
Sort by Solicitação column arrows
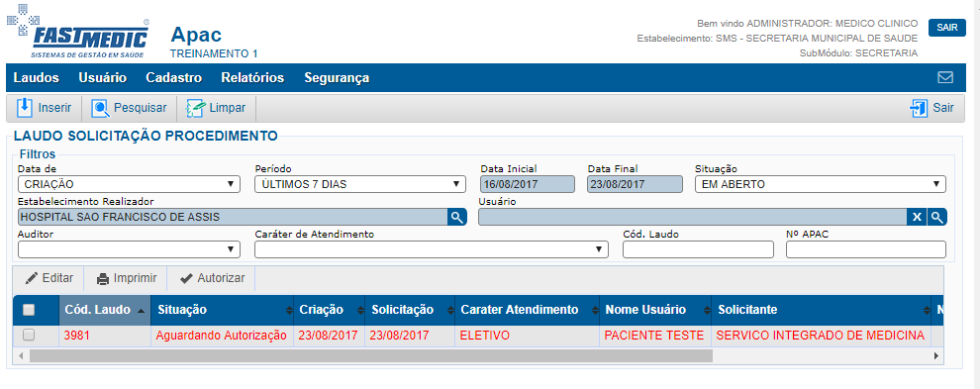[x=450, y=310]
